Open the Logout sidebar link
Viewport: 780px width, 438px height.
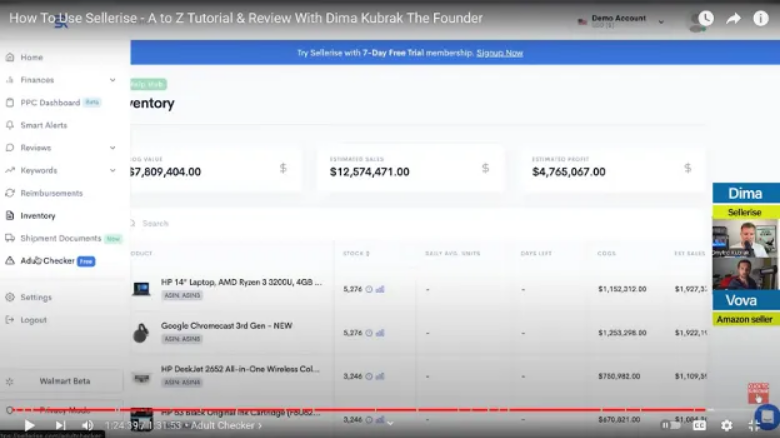click(33, 320)
